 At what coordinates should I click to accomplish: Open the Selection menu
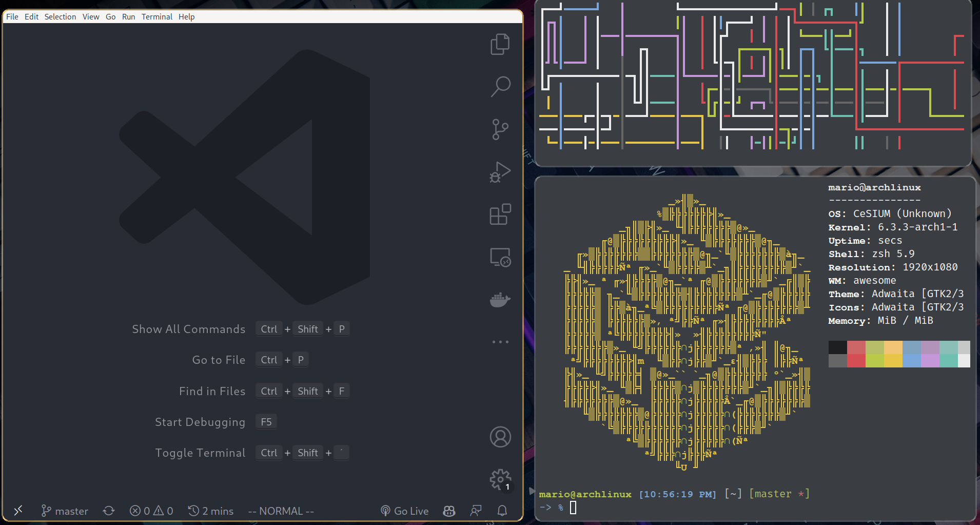(x=60, y=16)
